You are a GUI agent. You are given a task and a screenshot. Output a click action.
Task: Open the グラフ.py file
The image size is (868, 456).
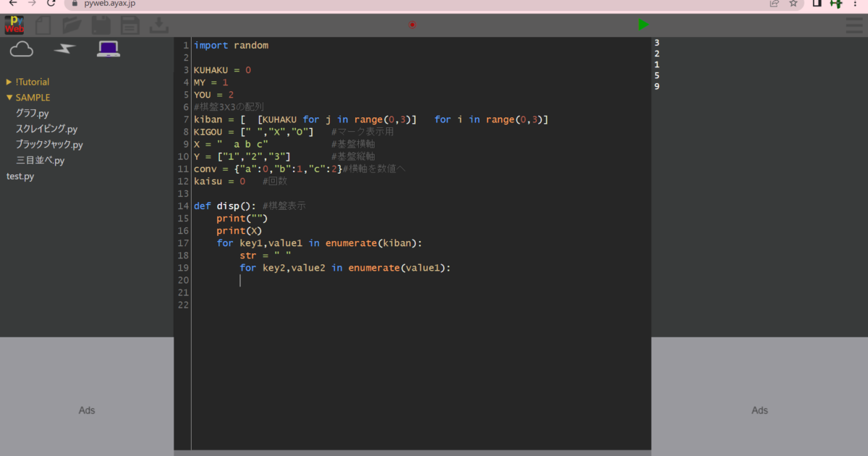[x=33, y=113]
